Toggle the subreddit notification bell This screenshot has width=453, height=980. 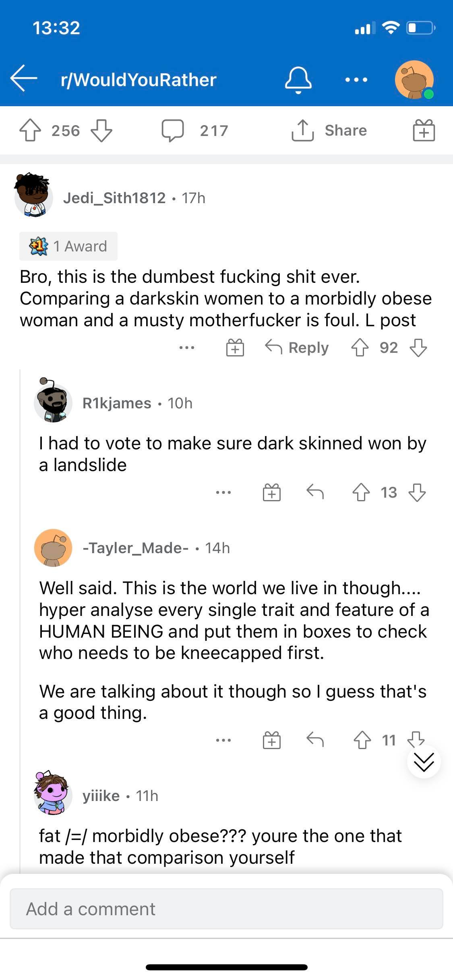pos(298,80)
